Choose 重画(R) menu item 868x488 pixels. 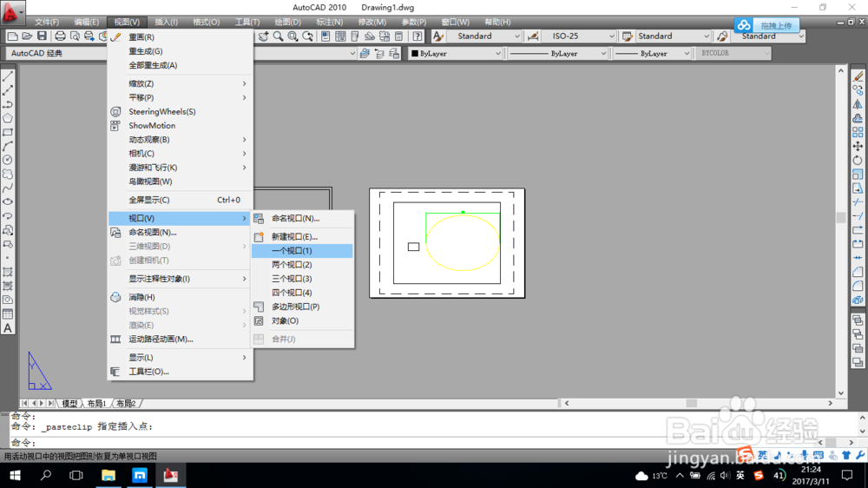click(x=181, y=37)
